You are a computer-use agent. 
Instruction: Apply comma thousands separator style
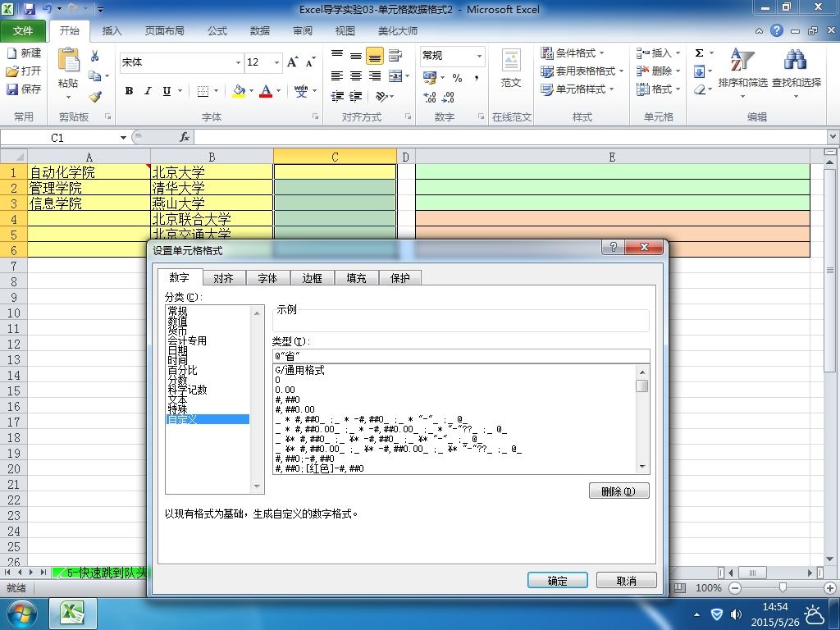click(x=477, y=78)
